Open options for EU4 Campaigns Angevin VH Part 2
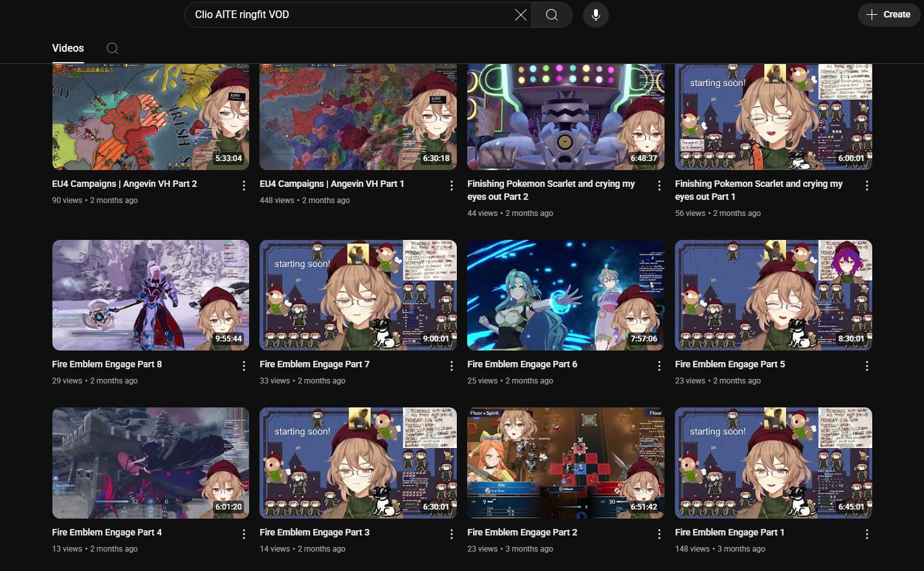924x571 pixels. [244, 186]
